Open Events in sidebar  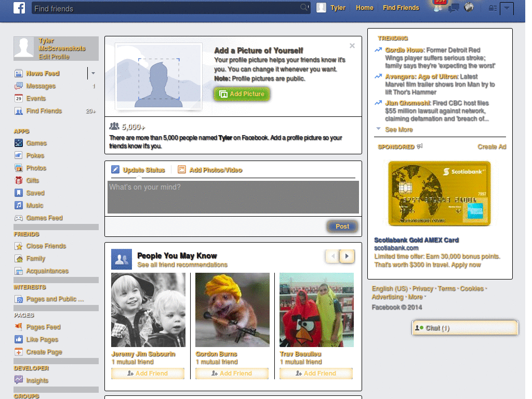point(36,98)
